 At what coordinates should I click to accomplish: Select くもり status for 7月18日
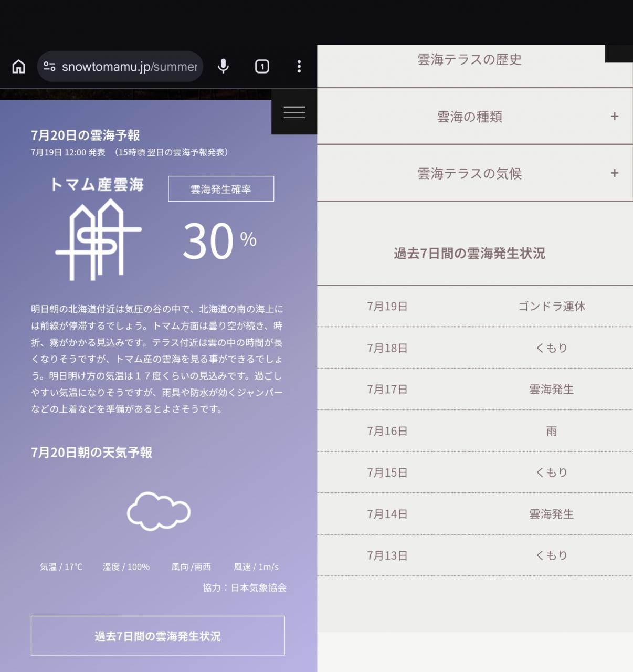[552, 348]
